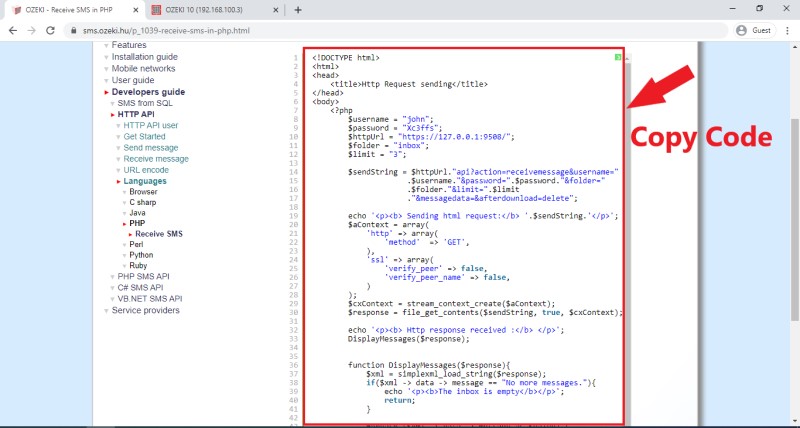
Task: Open Perl language page
Action: click(x=136, y=244)
